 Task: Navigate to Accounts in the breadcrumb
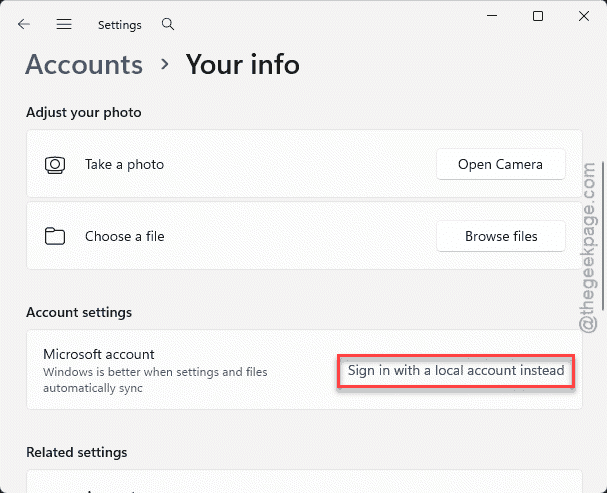[x=84, y=64]
